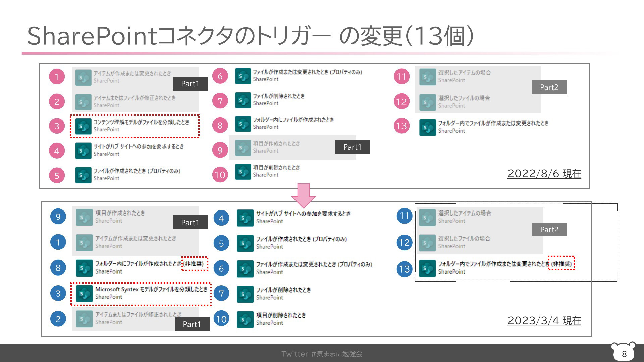Click SharePoint icon for フォルダー内でファイルが作成または変更されたとき (非推奨)
Image resolution: width=644 pixels, height=362 pixels.
click(427, 268)
